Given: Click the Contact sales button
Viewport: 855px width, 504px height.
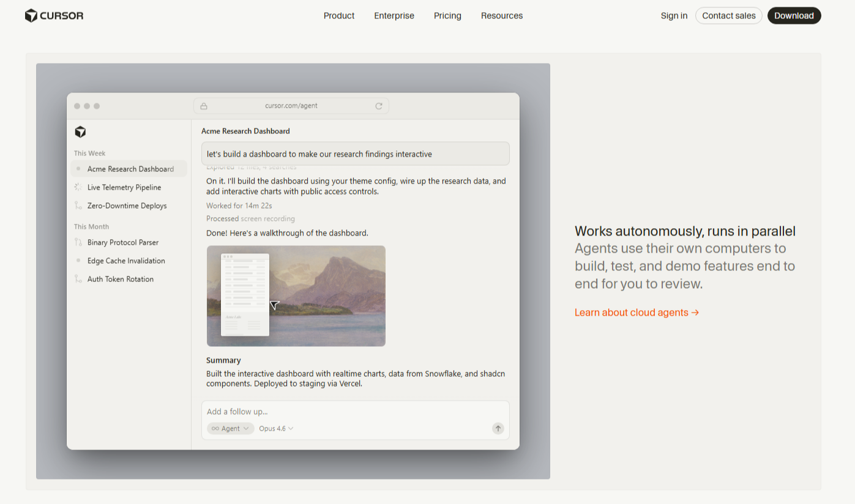Looking at the screenshot, I should pos(728,16).
